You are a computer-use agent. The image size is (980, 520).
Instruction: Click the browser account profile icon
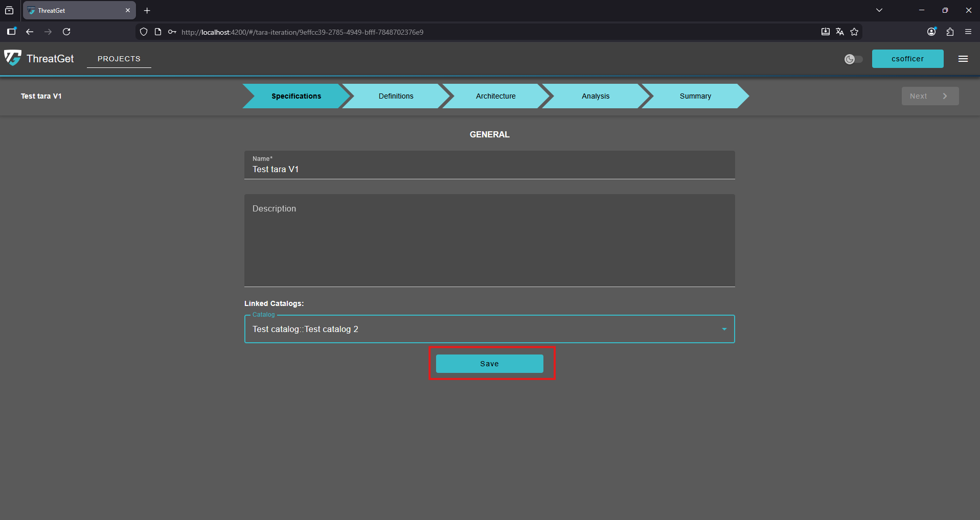click(x=931, y=32)
